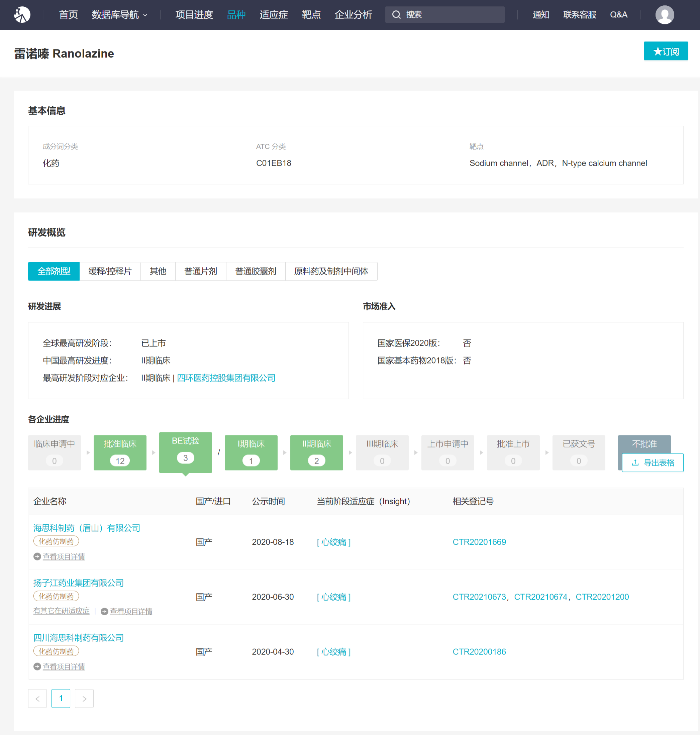The image size is (700, 735).
Task: Open 有其它在研适应症 link
Action: 62,611
